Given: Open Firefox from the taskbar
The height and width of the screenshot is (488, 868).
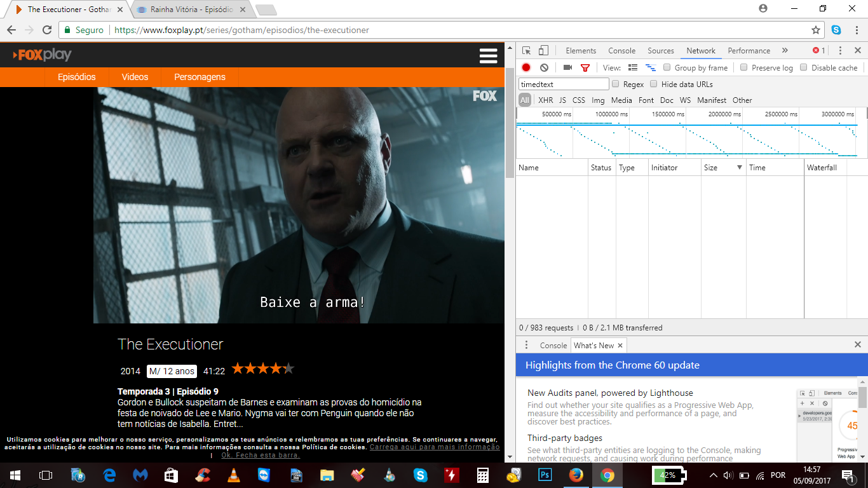Looking at the screenshot, I should point(576,475).
